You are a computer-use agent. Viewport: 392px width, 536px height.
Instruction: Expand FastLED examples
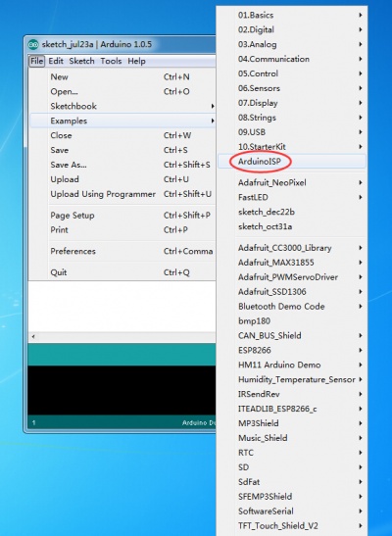point(292,197)
